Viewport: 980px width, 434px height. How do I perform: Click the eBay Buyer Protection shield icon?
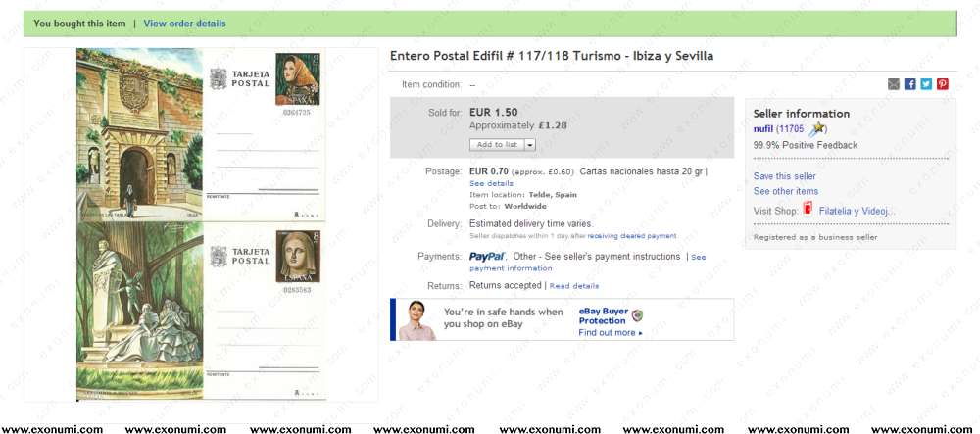coord(637,315)
